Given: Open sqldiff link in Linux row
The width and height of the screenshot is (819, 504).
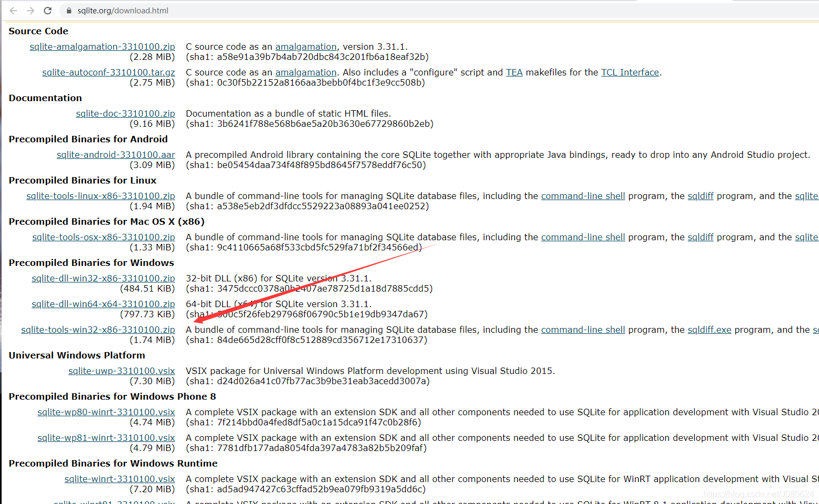Looking at the screenshot, I should tap(701, 196).
